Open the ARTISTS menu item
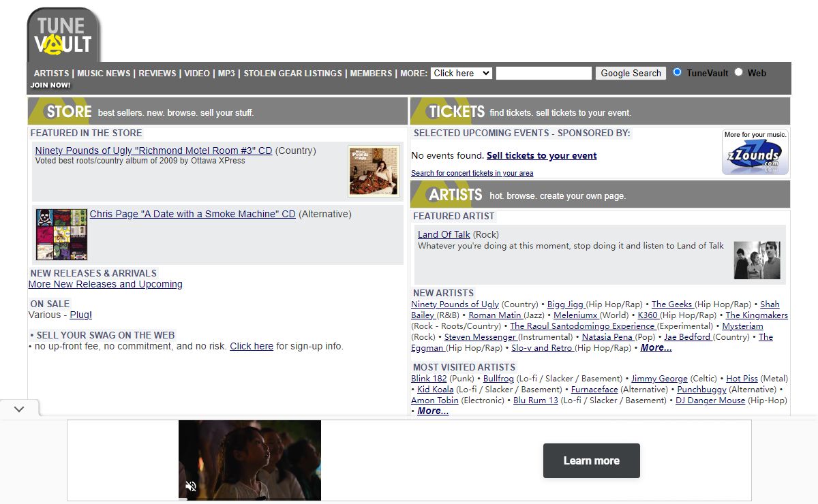This screenshot has height=504, width=818. pyautogui.click(x=52, y=74)
